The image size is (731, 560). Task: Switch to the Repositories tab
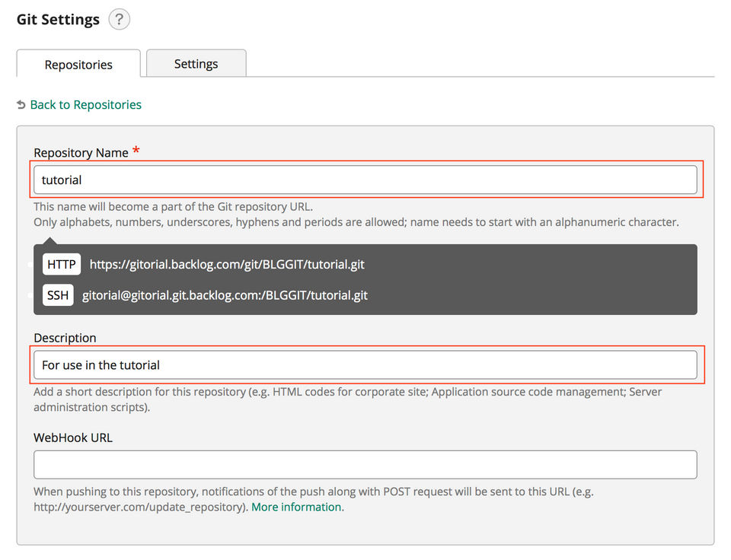(x=78, y=65)
